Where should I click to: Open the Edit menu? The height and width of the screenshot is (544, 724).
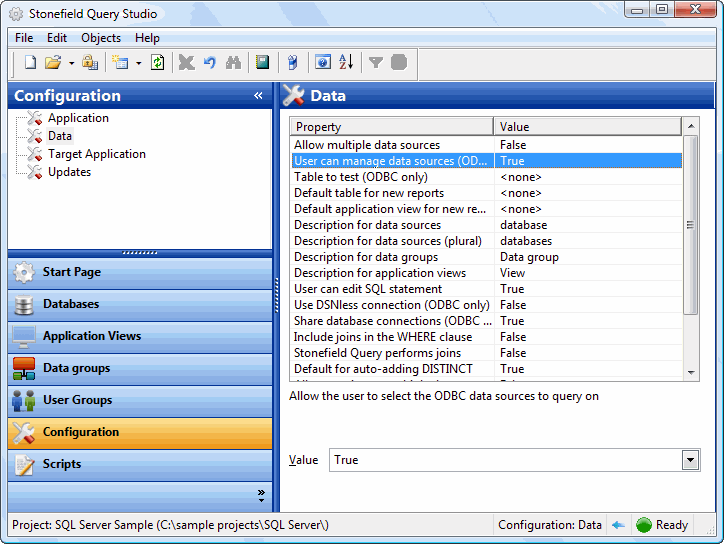(57, 38)
